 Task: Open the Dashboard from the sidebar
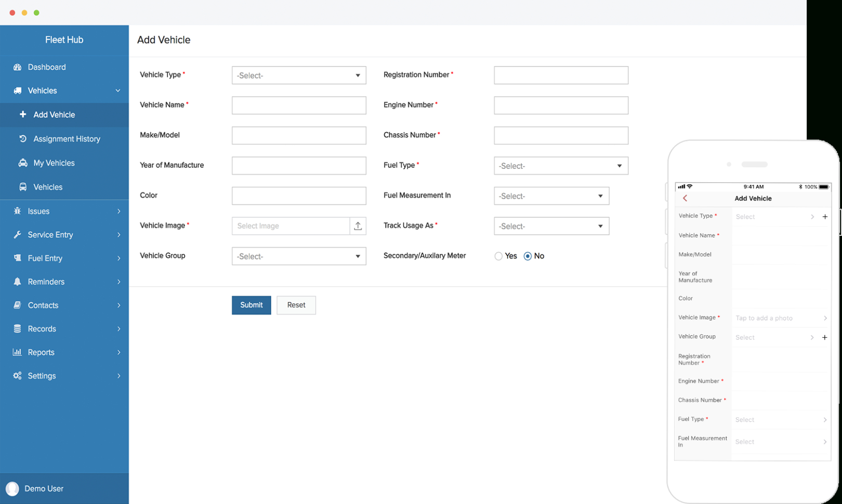pyautogui.click(x=47, y=67)
